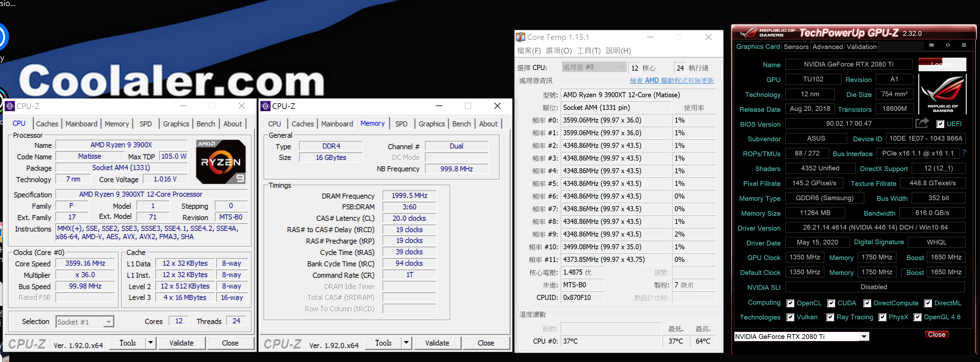This screenshot has width=980, height=362.
Task: Toggle the DirectML checkbox
Action: coord(928,303)
